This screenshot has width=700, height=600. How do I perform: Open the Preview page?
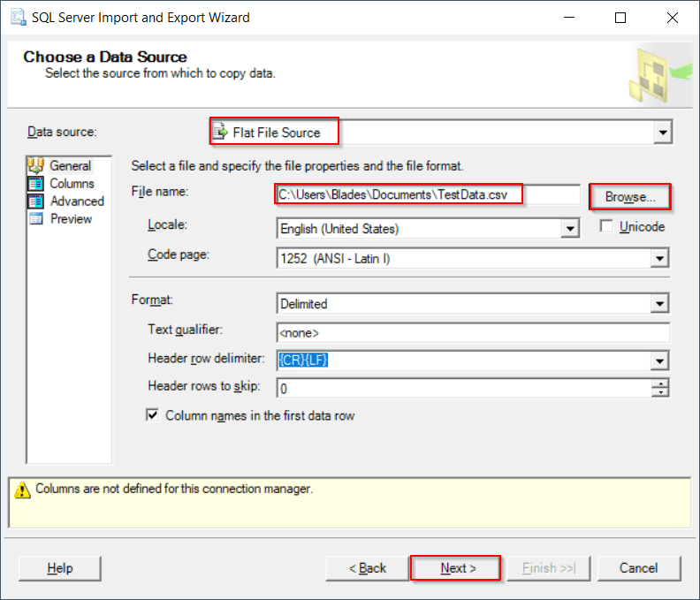coord(71,219)
